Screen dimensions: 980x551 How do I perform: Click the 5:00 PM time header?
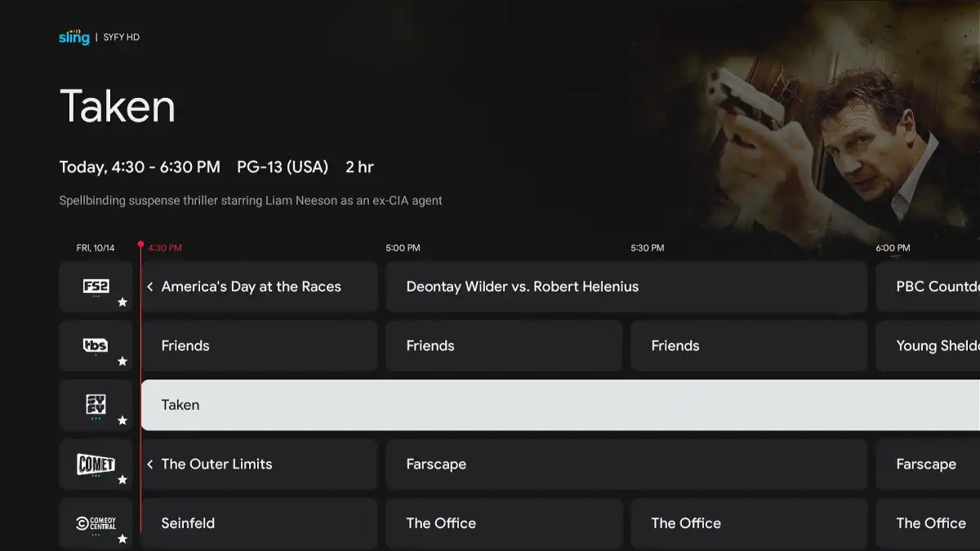pyautogui.click(x=403, y=247)
